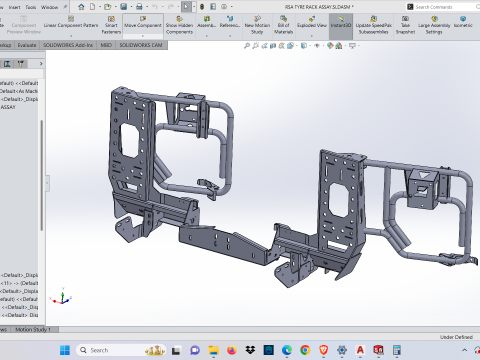This screenshot has width=480, height=360.
Task: Open Dropbox from the taskbar
Action: 250,350
